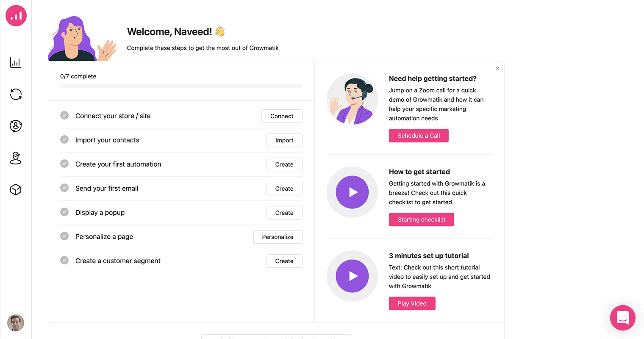Screen dimensions: 644x339
Task: Close the help panel with the X
Action: (x=497, y=69)
